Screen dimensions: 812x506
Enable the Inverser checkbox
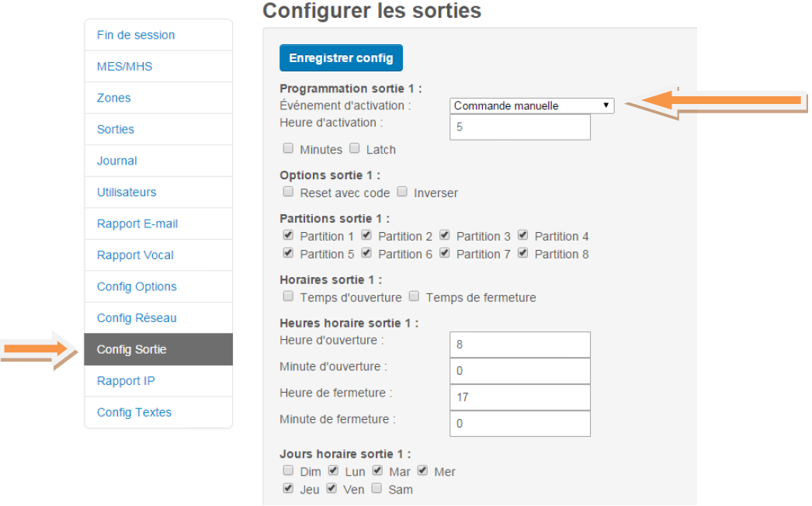click(402, 192)
